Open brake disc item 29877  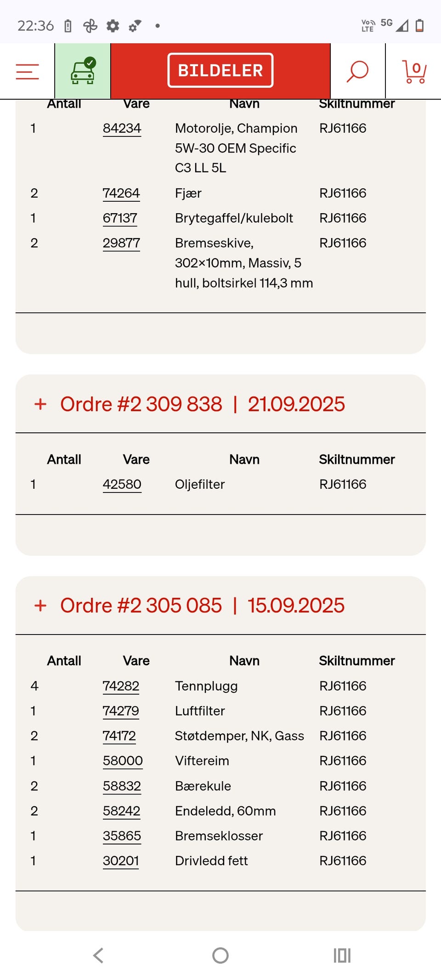pos(121,243)
